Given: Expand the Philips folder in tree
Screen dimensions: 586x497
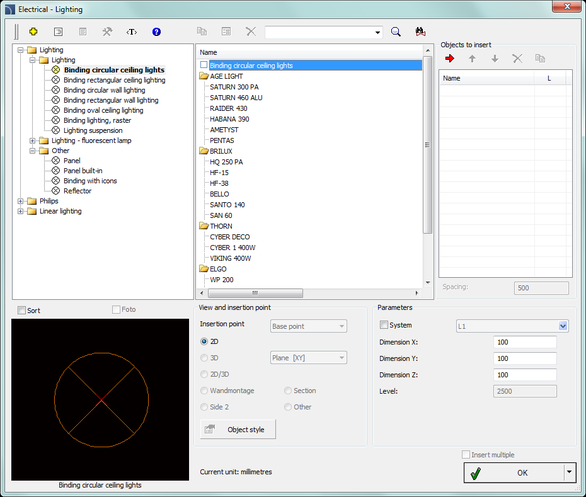Looking at the screenshot, I should point(21,201).
